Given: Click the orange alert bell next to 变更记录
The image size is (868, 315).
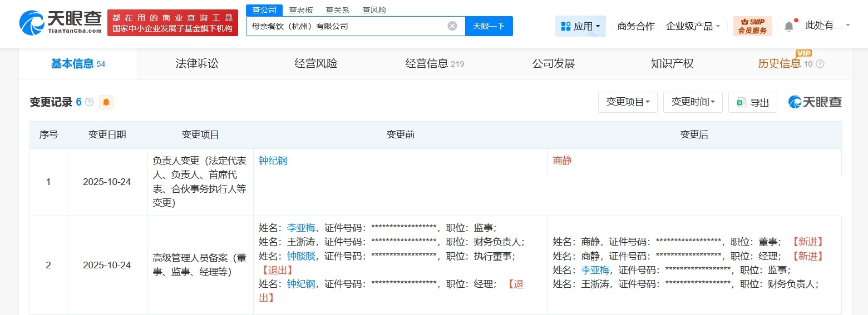Looking at the screenshot, I should (x=106, y=102).
